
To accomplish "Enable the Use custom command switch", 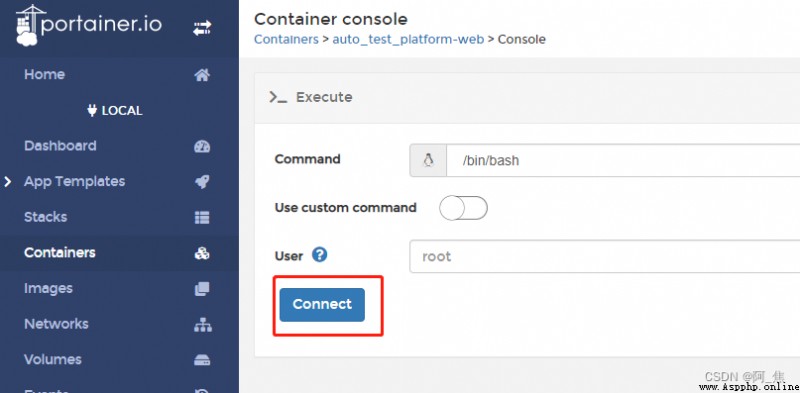I will [463, 208].
